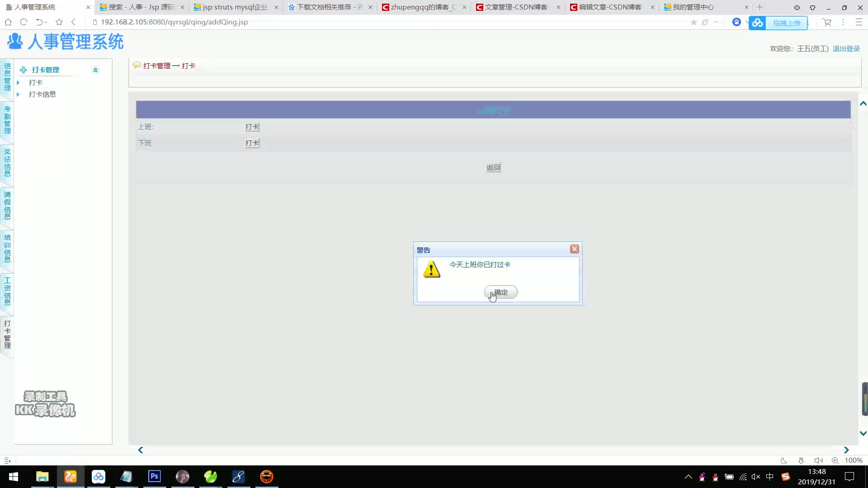The width and height of the screenshot is (868, 488).
Task: Reload the page with refresh icon
Action: pos(24,22)
